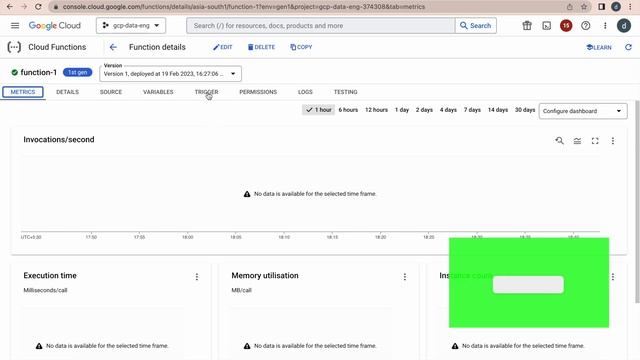
Task: Open Chrome three-dot menu
Action: [630, 7]
